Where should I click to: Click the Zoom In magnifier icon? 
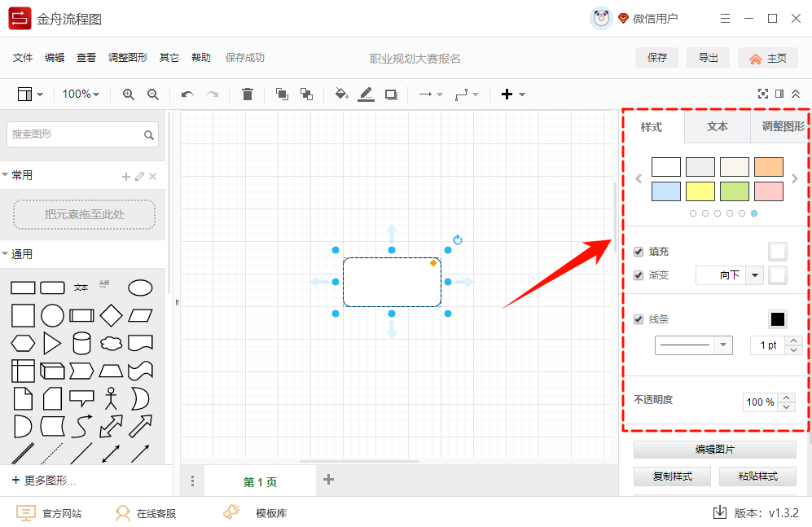(x=128, y=94)
